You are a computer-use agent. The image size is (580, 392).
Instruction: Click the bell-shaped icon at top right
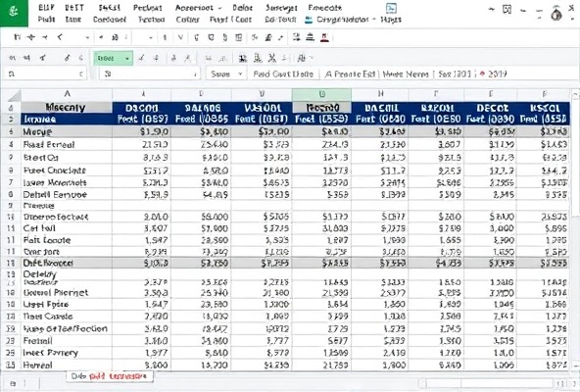pos(556,14)
